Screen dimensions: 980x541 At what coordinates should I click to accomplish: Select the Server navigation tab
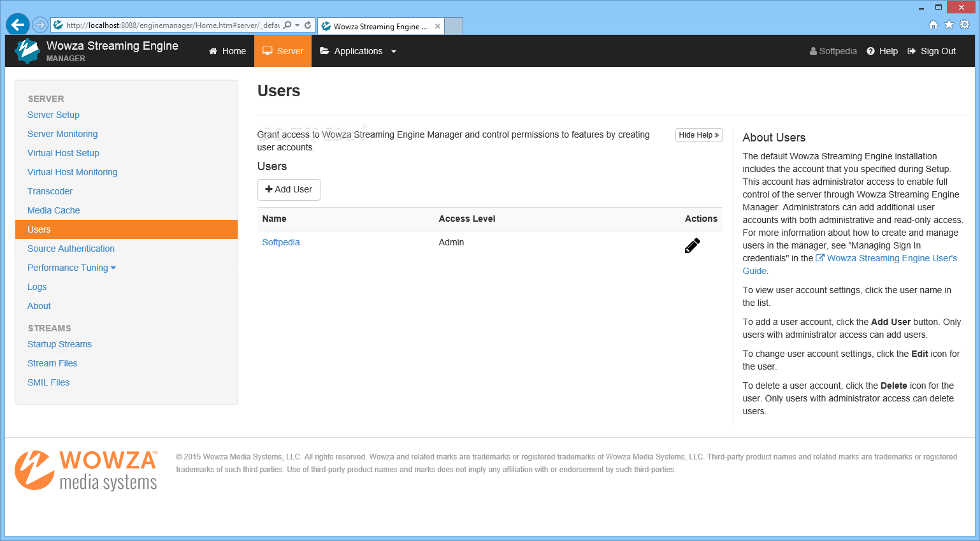click(x=283, y=51)
